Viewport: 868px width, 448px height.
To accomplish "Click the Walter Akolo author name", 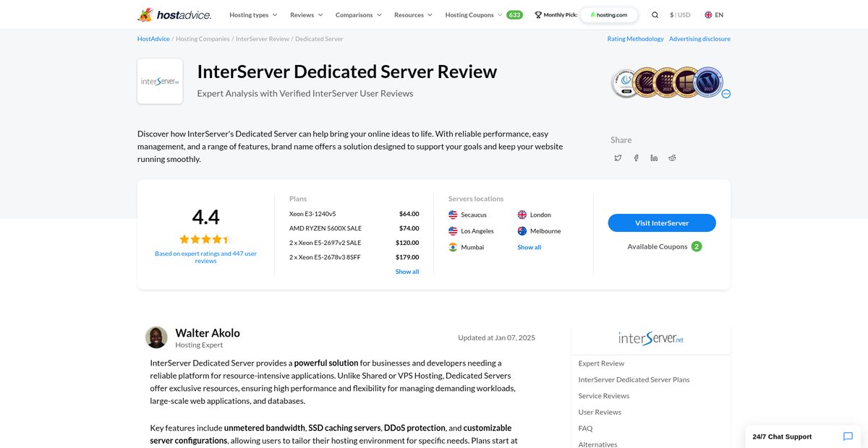I will [208, 333].
